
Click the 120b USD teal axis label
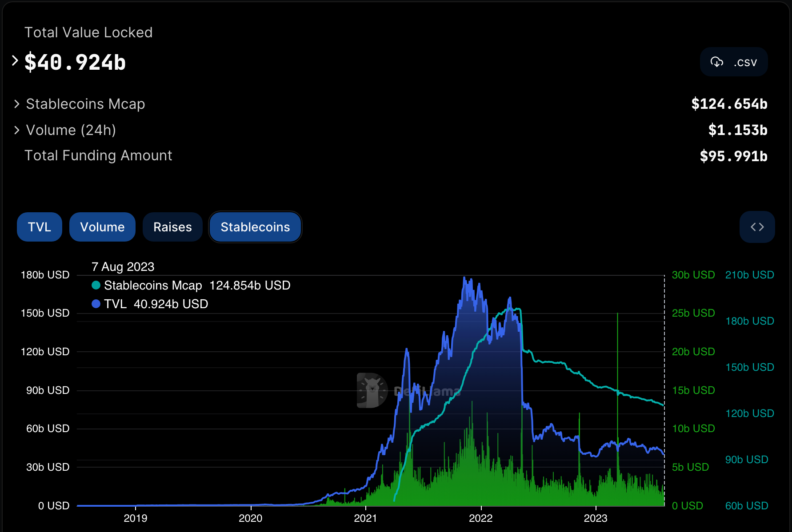click(750, 413)
